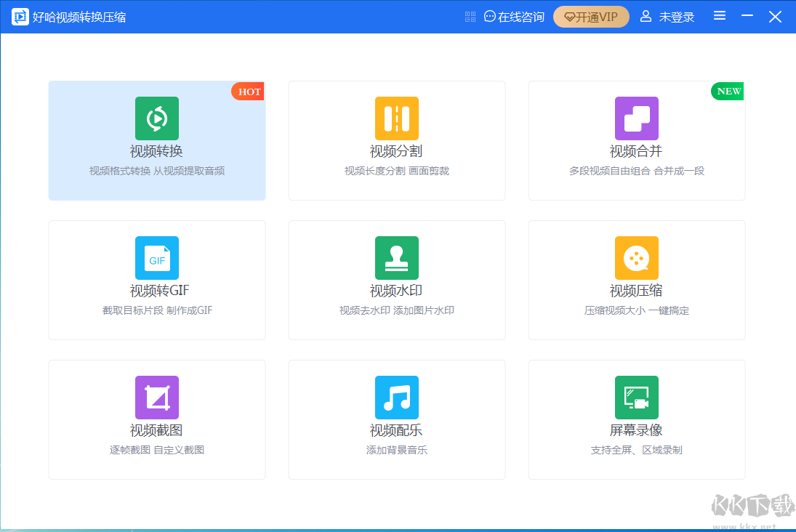This screenshot has width=796, height=532.
Task: Click the 视频合并 card marked NEW
Action: click(x=636, y=140)
